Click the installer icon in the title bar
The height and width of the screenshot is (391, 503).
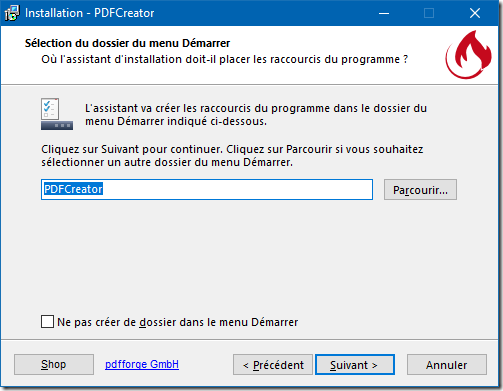coord(12,13)
